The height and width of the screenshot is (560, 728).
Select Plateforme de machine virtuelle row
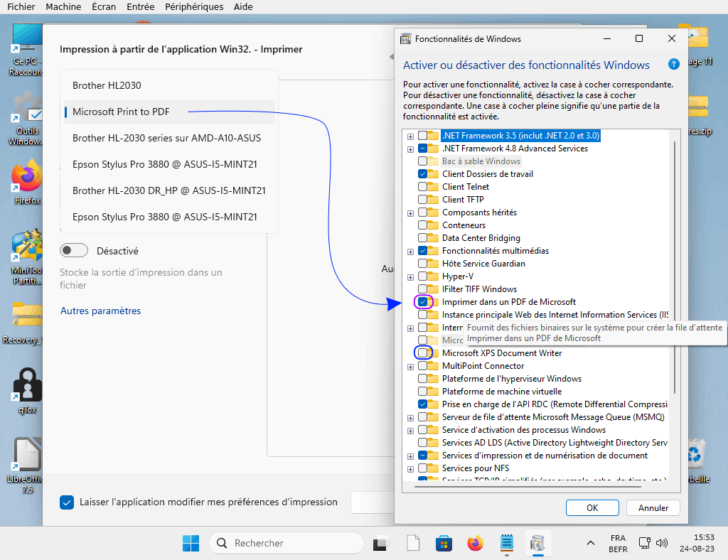502,392
